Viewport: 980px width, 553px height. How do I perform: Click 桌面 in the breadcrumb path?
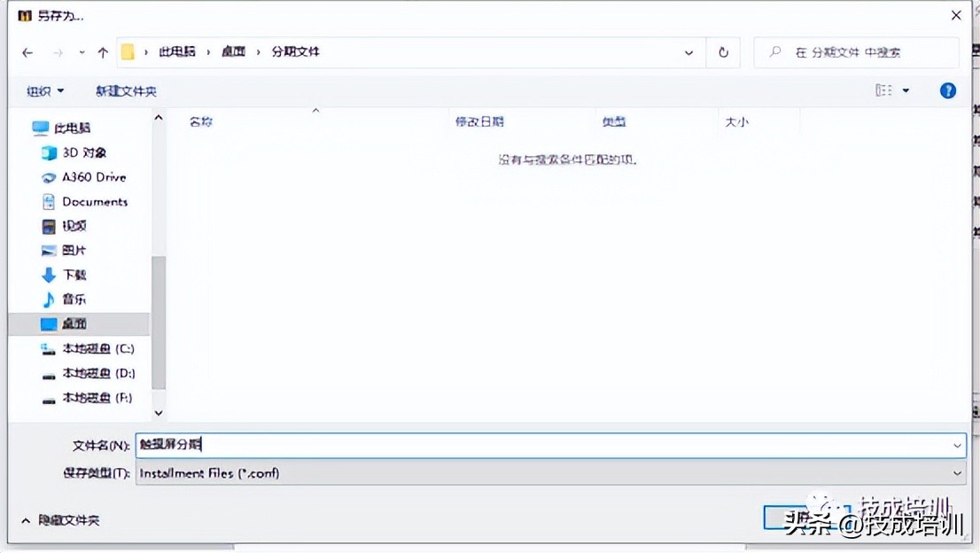pos(233,52)
